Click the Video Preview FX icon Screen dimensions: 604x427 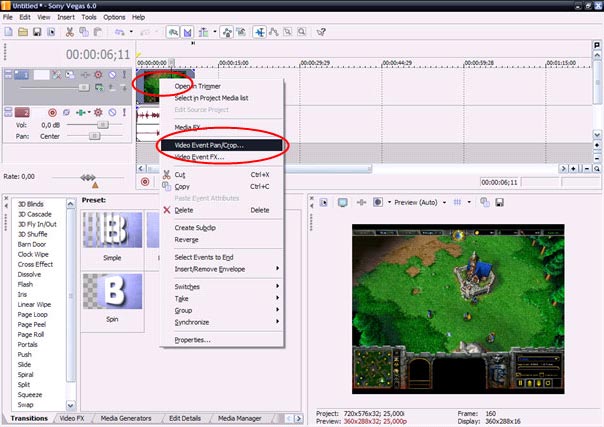click(x=360, y=202)
